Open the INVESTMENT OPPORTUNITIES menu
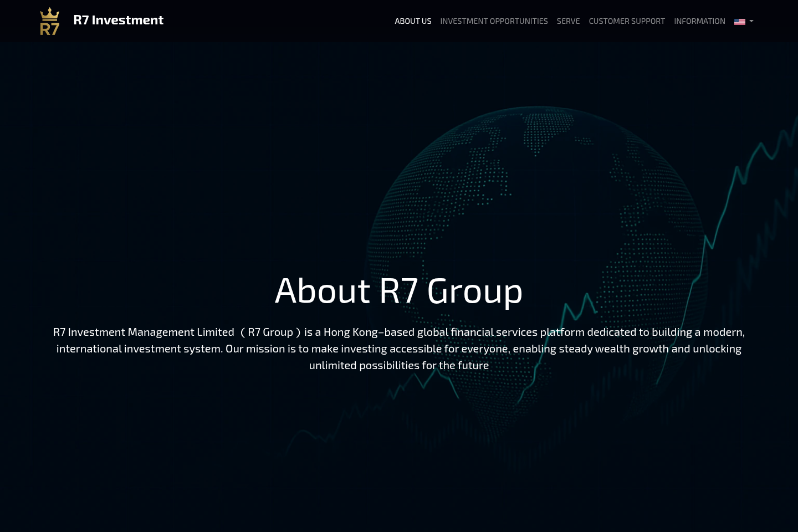The height and width of the screenshot is (532, 798). 494,21
